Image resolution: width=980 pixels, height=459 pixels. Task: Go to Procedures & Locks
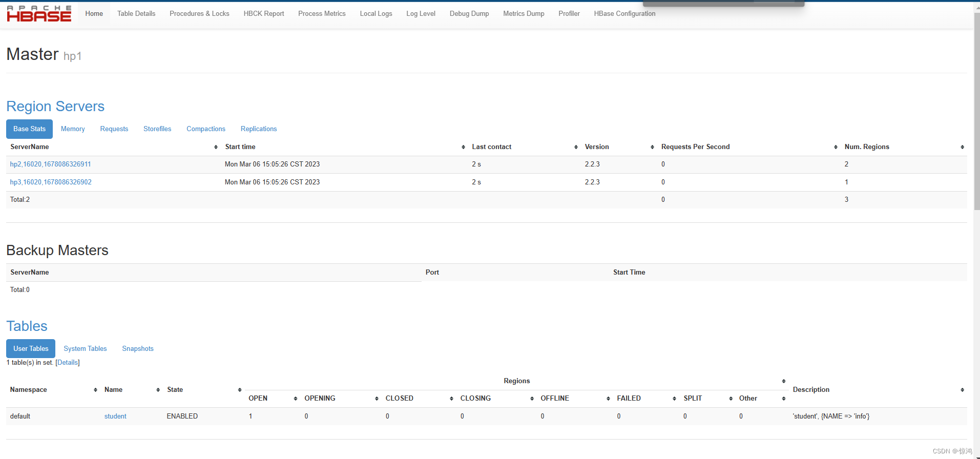point(199,14)
